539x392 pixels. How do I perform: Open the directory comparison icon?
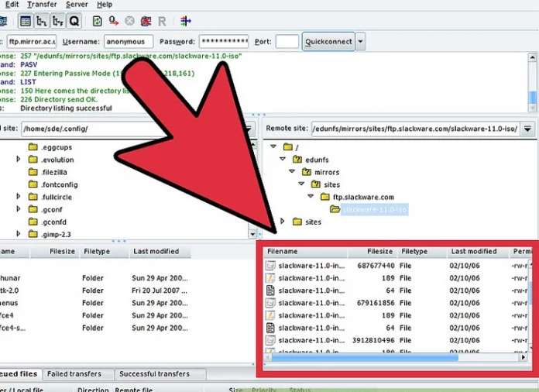(186, 21)
